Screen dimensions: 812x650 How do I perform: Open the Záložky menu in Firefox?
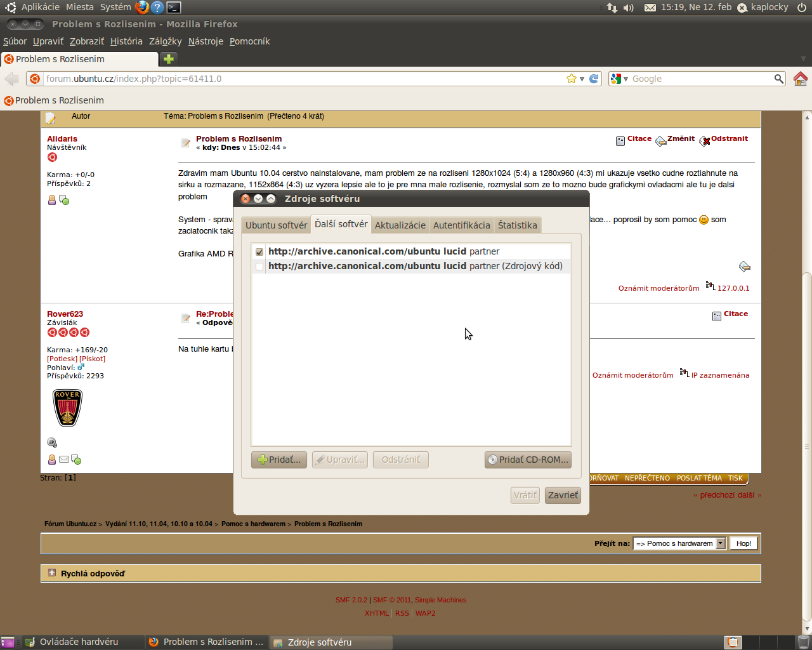[165, 41]
